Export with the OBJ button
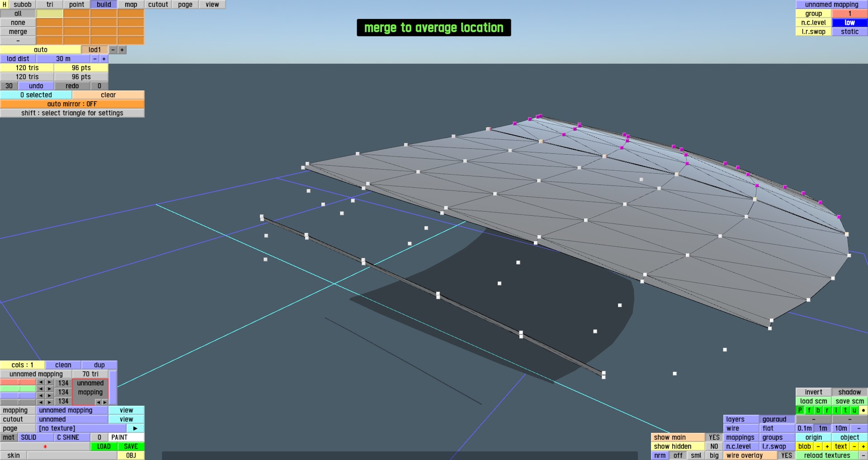This screenshot has width=868, height=460. pos(131,455)
